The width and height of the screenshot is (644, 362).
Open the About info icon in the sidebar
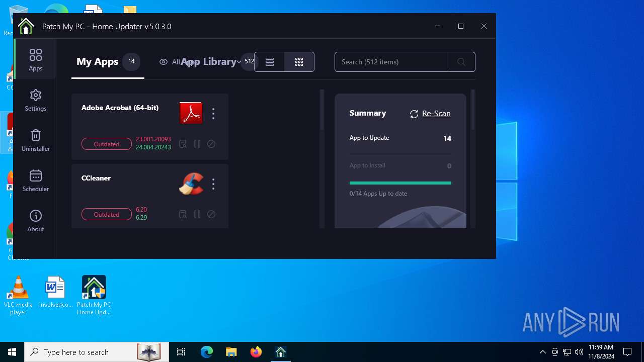[x=35, y=221]
